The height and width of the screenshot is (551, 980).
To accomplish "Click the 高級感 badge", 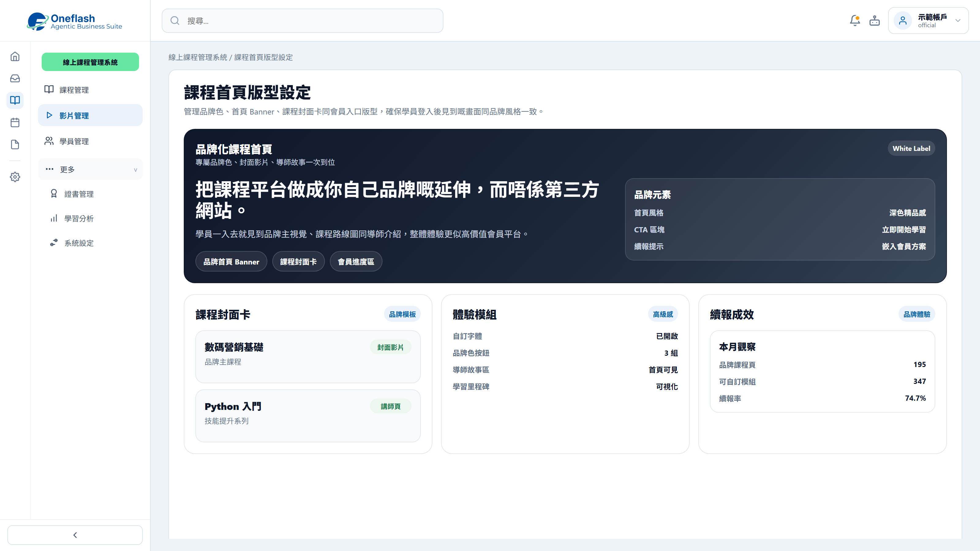I will pos(663,314).
